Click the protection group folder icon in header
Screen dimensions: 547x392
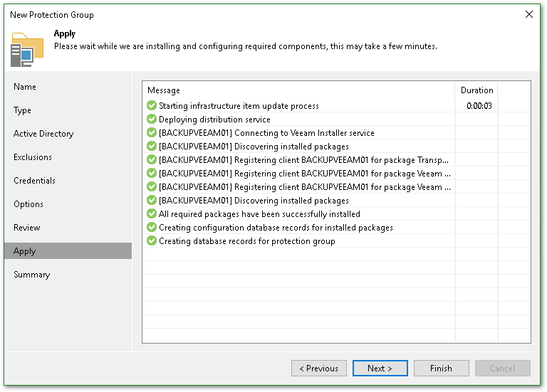point(27,49)
